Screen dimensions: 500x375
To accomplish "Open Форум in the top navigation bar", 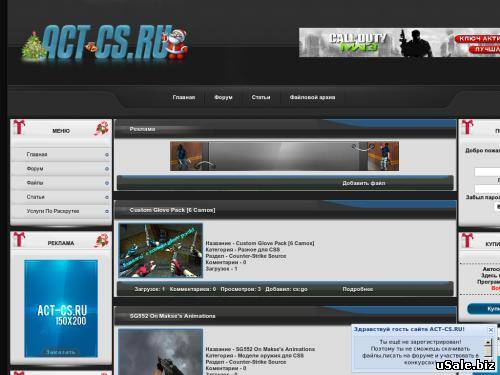I will (223, 97).
